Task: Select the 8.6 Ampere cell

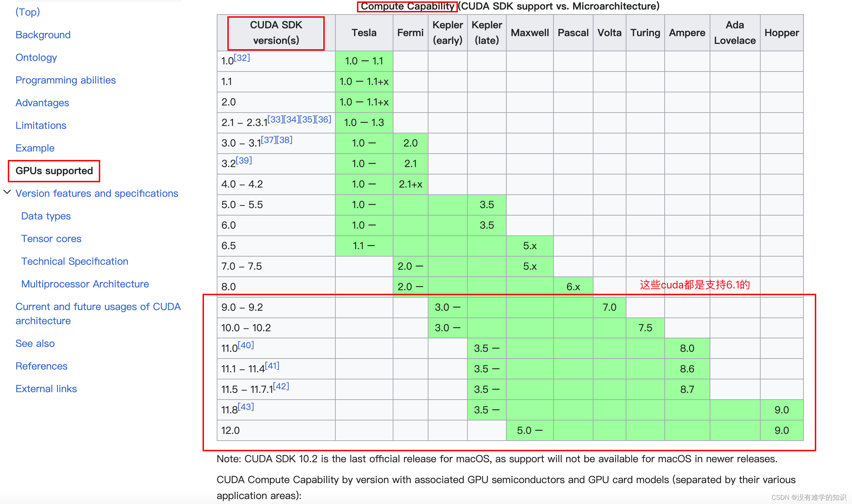Action: [x=687, y=369]
